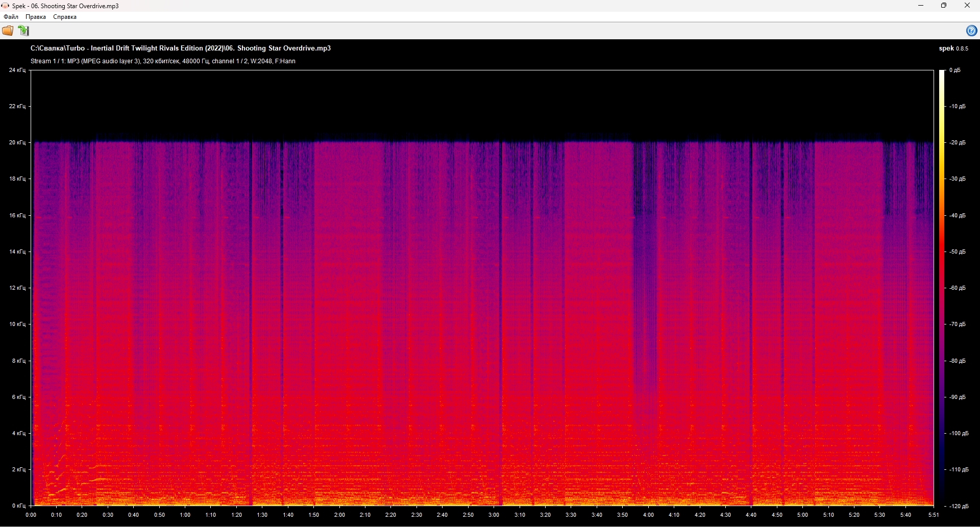Click the -120 дБ scale label

click(x=959, y=506)
